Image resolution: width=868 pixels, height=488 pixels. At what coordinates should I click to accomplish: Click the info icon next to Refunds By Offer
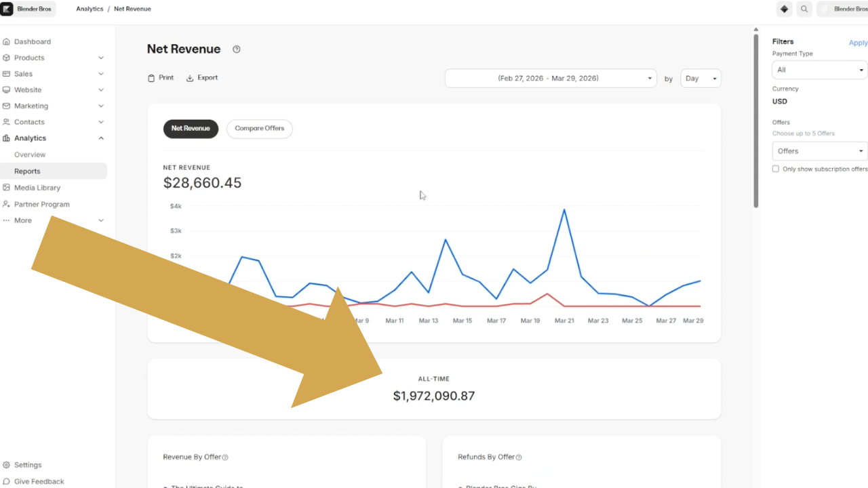tap(519, 457)
